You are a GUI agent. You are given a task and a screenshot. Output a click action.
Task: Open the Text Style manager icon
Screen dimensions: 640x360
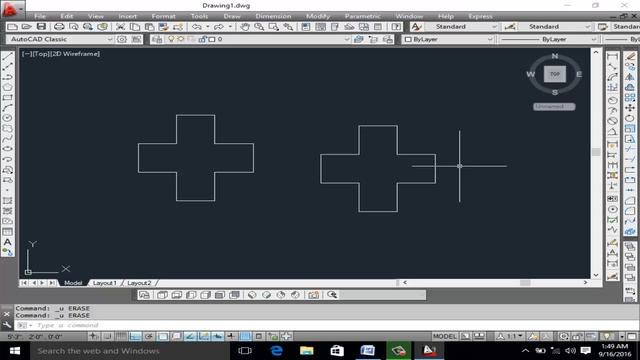[x=416, y=27]
